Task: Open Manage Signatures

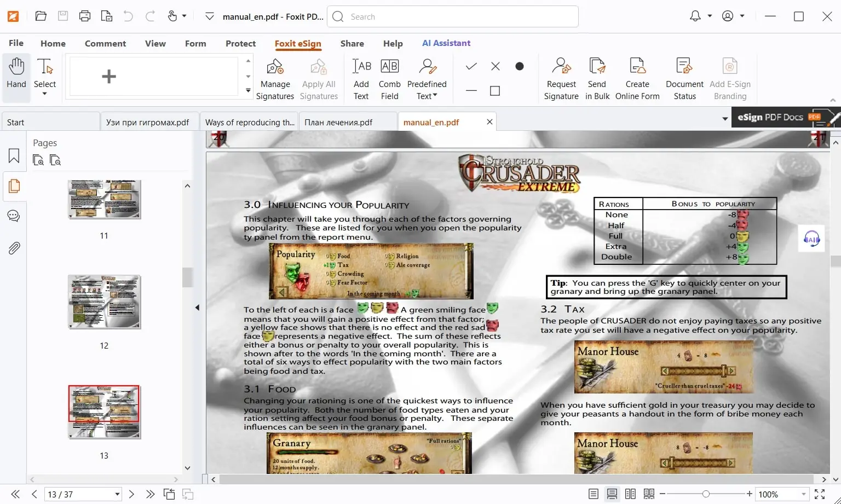Action: point(275,79)
